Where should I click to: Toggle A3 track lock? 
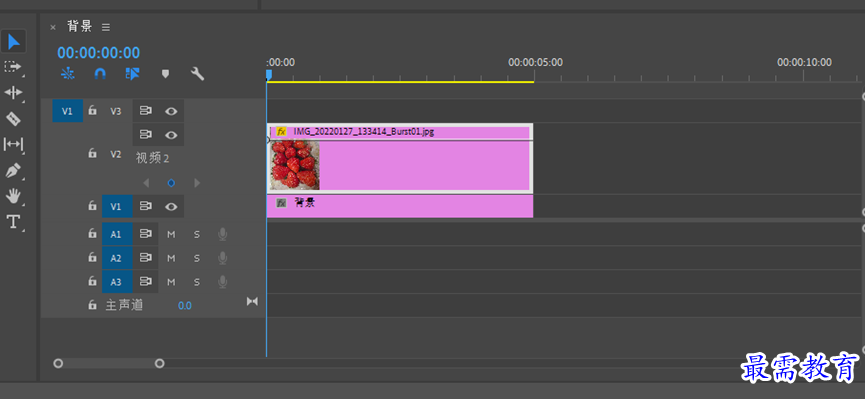point(93,281)
